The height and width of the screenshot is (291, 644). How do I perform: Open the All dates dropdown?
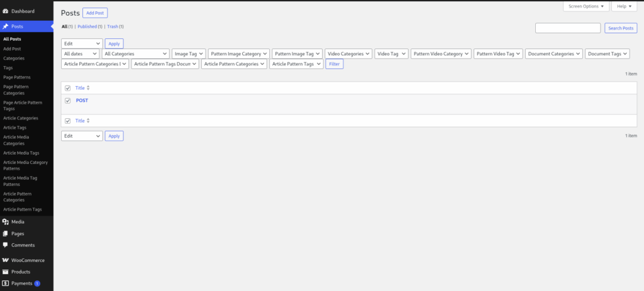80,54
